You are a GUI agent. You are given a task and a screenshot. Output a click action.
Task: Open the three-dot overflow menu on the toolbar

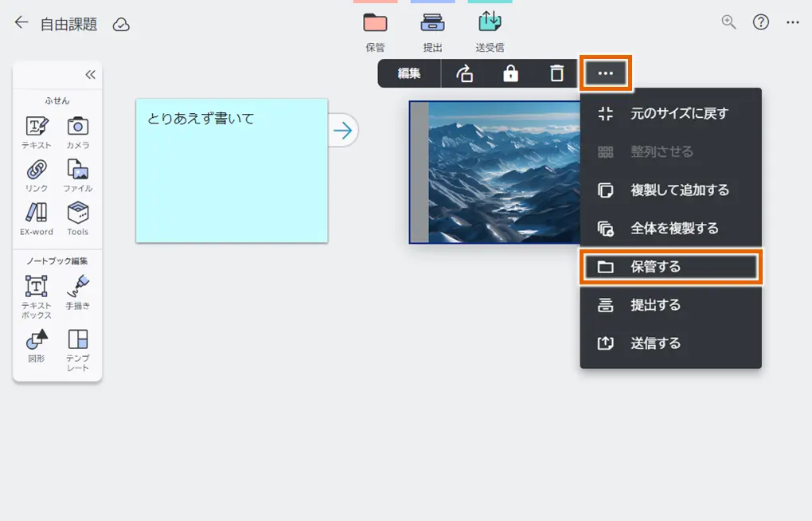(605, 73)
